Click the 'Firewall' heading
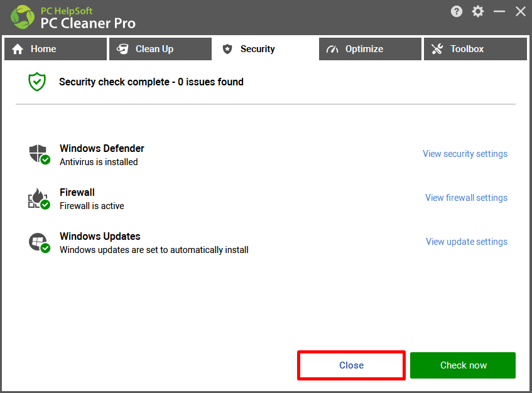Screen dimensions: 532x393 pyautogui.click(x=77, y=192)
